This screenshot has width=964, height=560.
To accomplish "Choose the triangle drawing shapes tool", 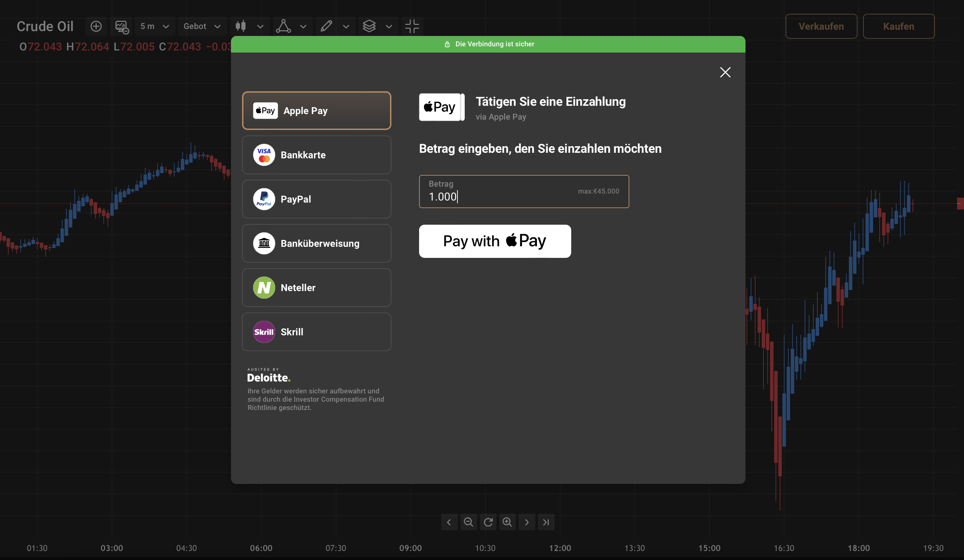I will (x=284, y=26).
